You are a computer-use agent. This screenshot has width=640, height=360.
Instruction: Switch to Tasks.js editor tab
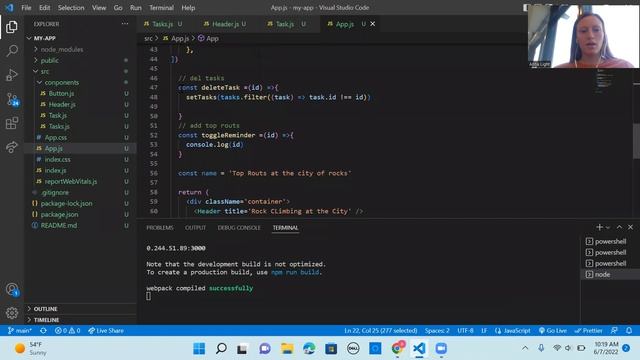tap(163, 24)
